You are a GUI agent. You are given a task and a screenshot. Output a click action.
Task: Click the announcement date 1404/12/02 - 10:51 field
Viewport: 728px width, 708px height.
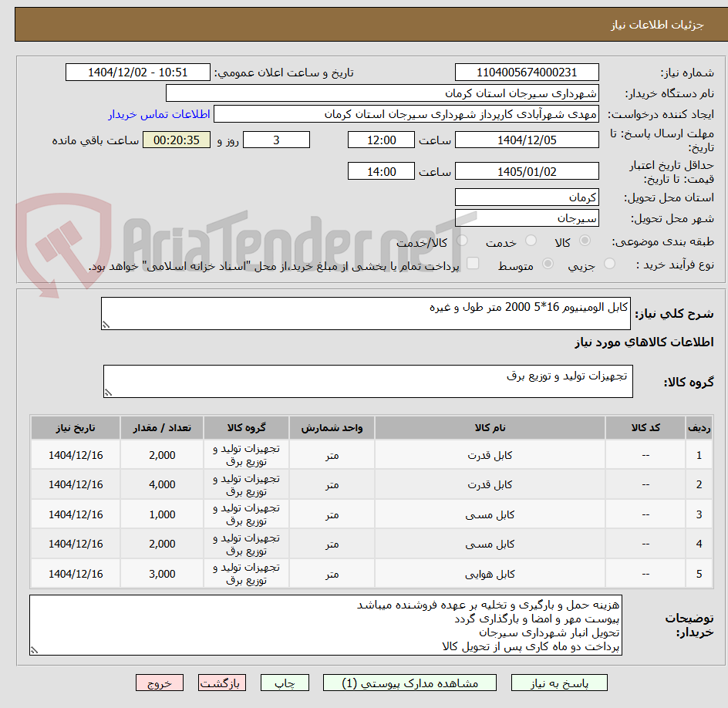138,72
